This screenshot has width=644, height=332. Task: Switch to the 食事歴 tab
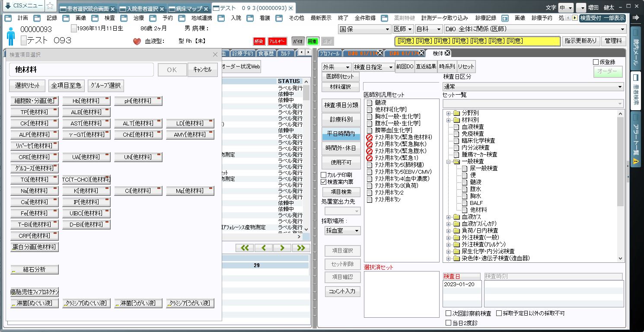[x=266, y=53]
